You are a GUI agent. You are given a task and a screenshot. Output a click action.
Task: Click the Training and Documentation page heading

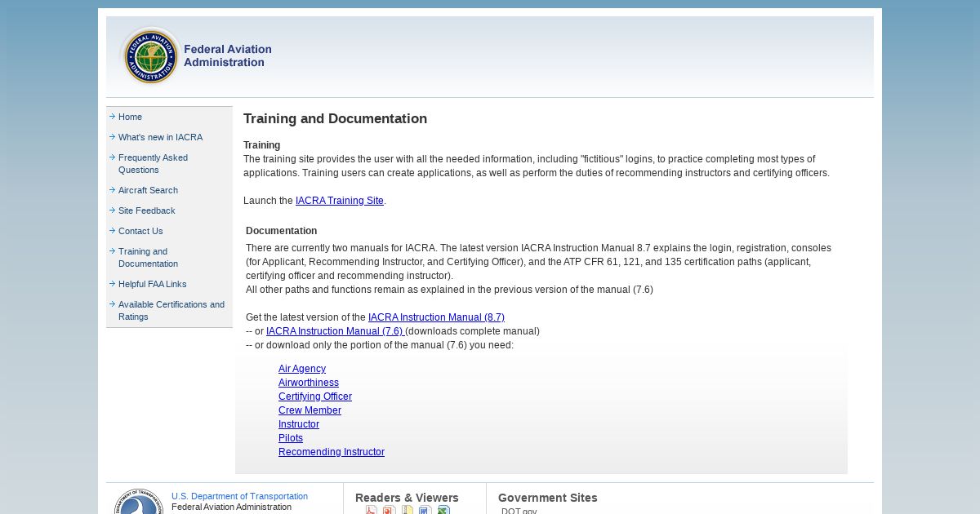point(335,119)
